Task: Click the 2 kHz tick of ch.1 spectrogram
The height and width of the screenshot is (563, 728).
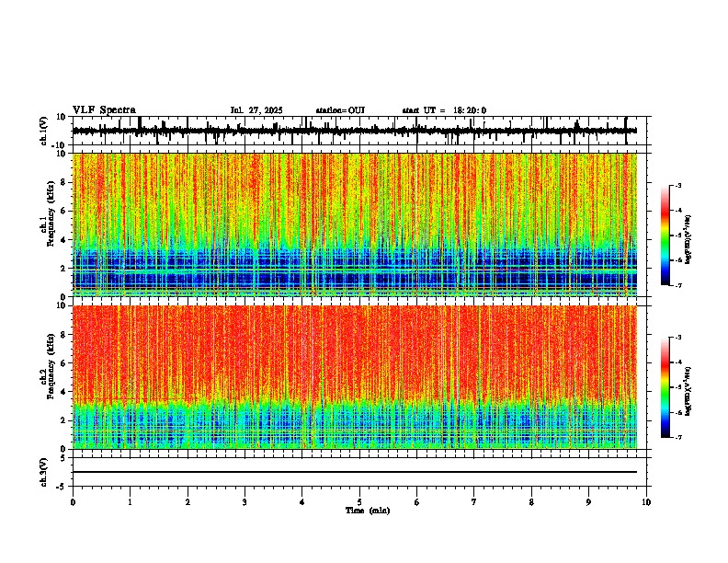Action: [x=65, y=269]
